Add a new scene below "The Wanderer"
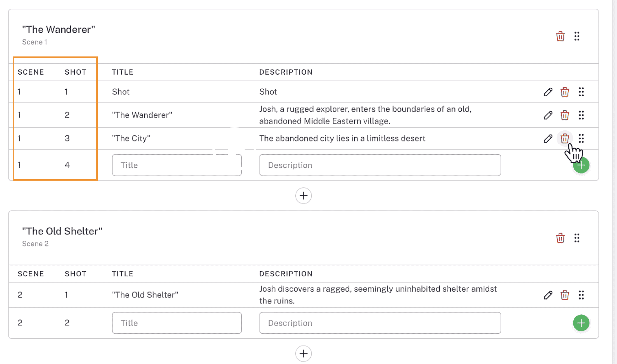Image resolution: width=617 pixels, height=364 pixels. (303, 196)
